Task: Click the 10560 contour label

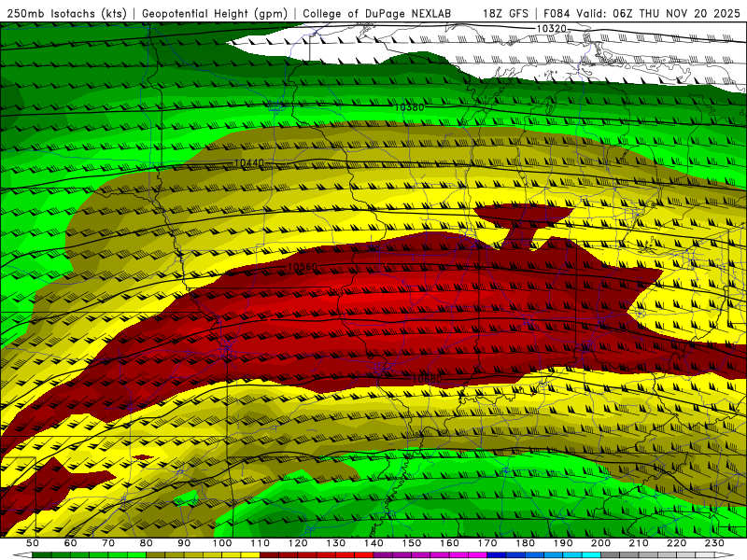Action: pos(303,267)
